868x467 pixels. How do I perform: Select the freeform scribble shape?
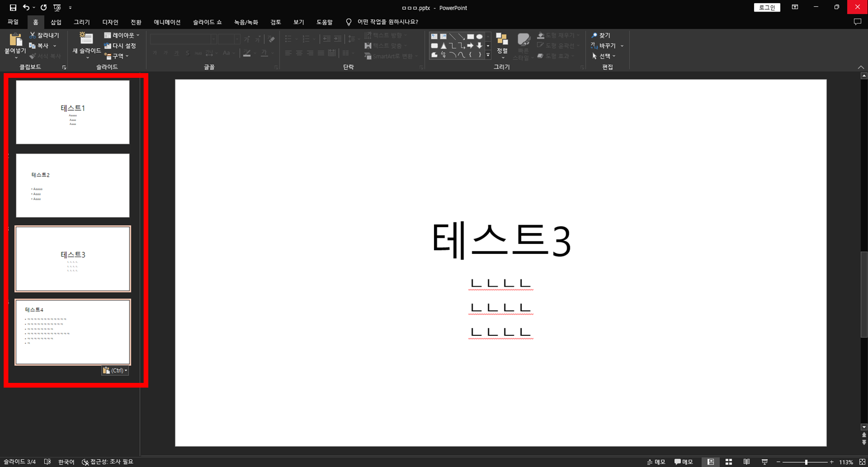tap(443, 54)
